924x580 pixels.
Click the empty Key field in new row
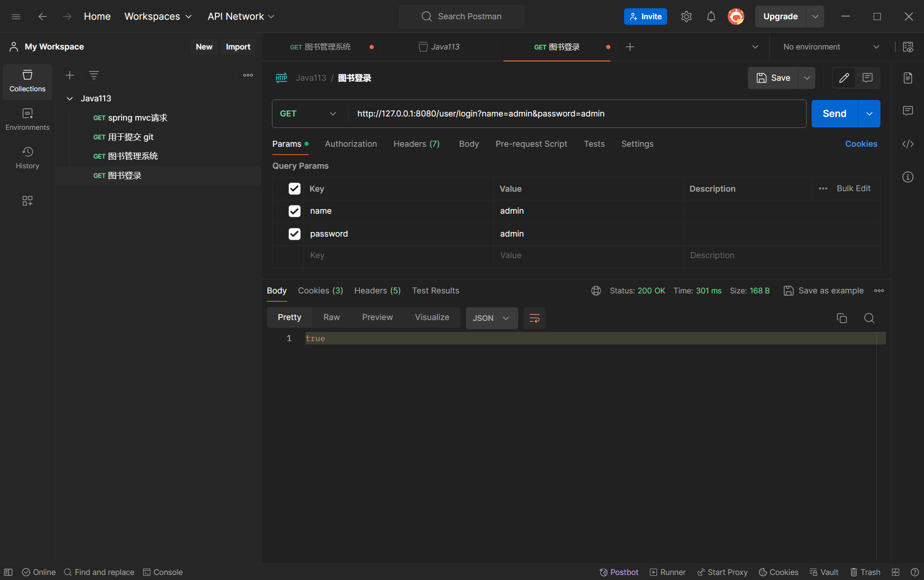[x=398, y=255]
